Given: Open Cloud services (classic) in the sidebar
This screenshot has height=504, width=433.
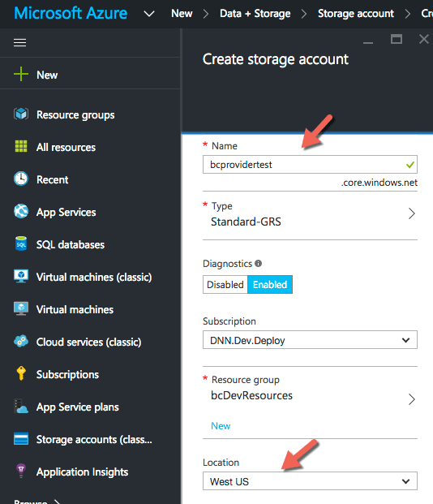Looking at the screenshot, I should pyautogui.click(x=88, y=342).
